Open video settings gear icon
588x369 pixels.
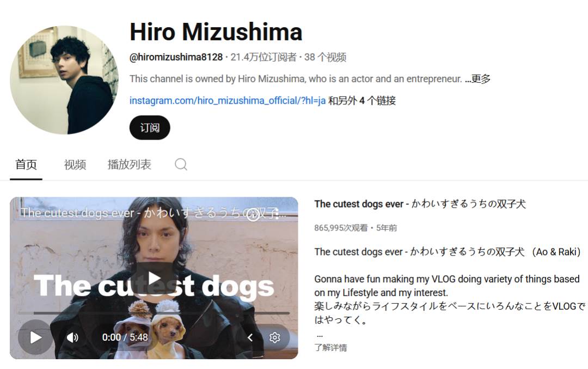[274, 337]
